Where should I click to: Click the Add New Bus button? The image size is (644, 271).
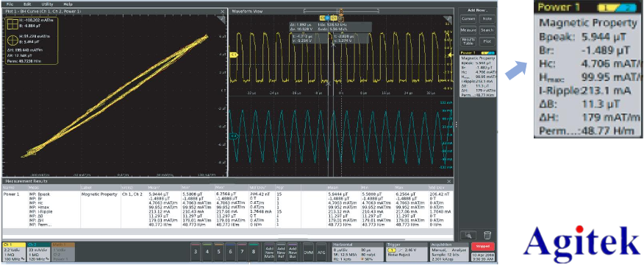click(x=293, y=252)
